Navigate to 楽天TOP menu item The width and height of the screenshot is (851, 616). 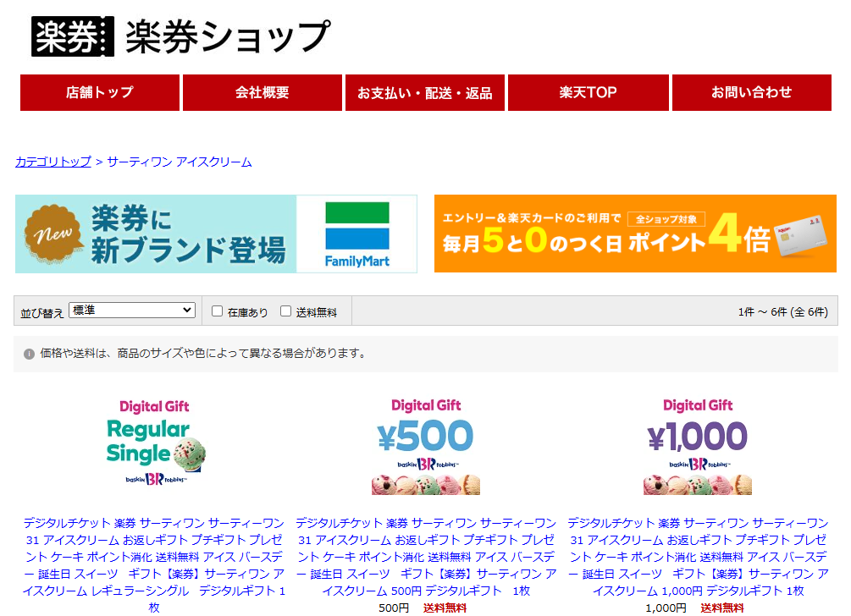[x=588, y=93]
